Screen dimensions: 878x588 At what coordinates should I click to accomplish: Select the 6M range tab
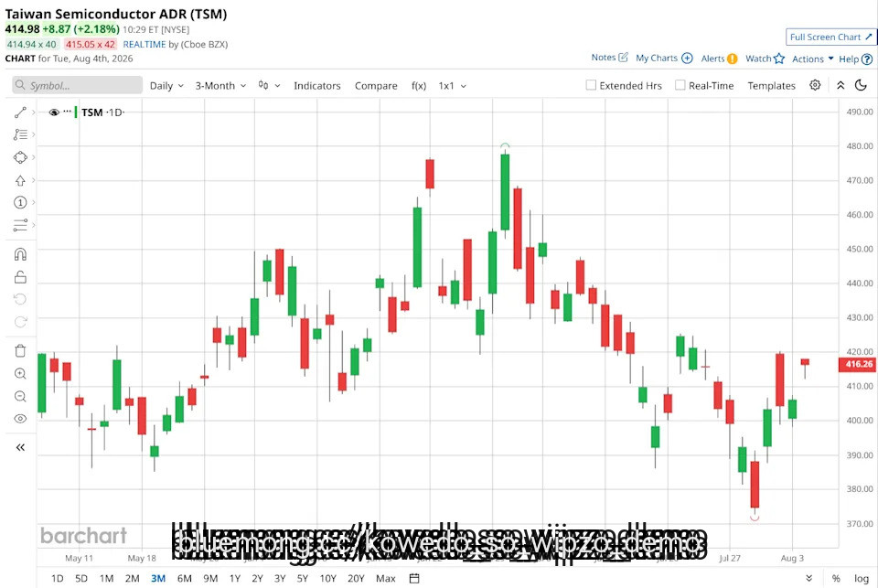[184, 579]
